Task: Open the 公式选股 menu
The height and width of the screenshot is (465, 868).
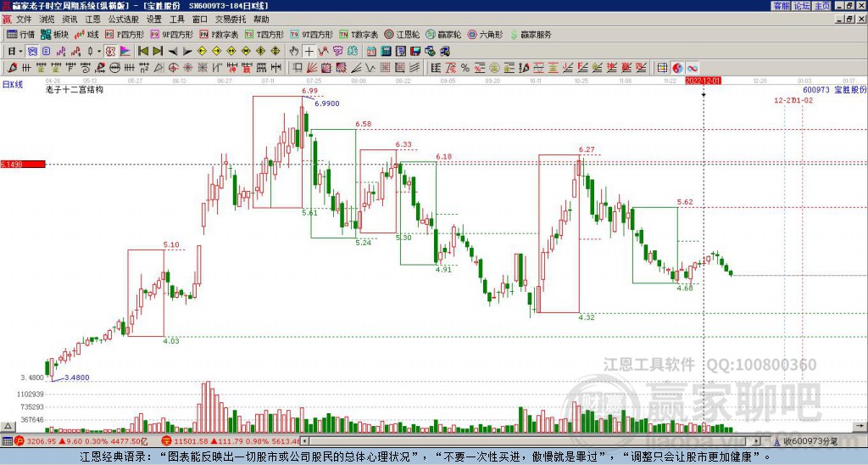Action: tap(124, 20)
